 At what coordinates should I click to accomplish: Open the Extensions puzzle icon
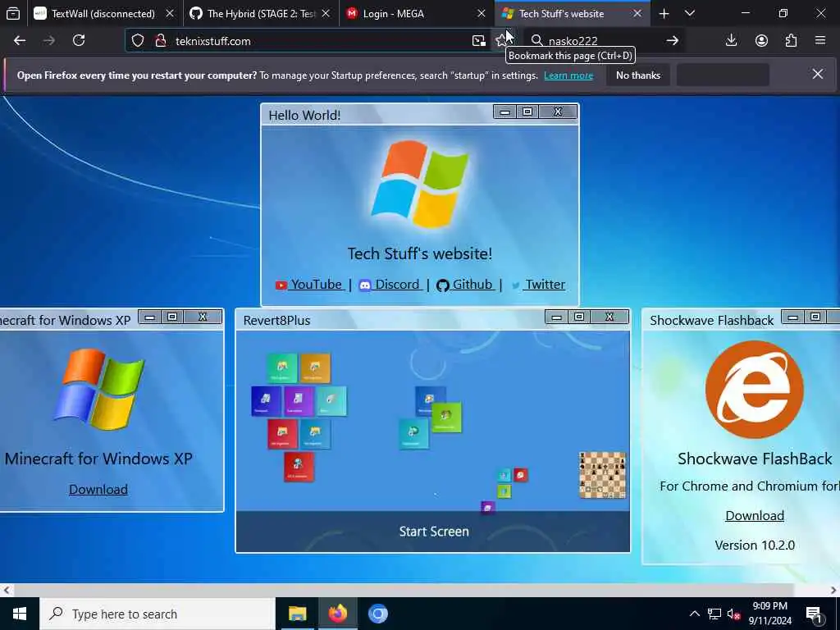coord(791,41)
